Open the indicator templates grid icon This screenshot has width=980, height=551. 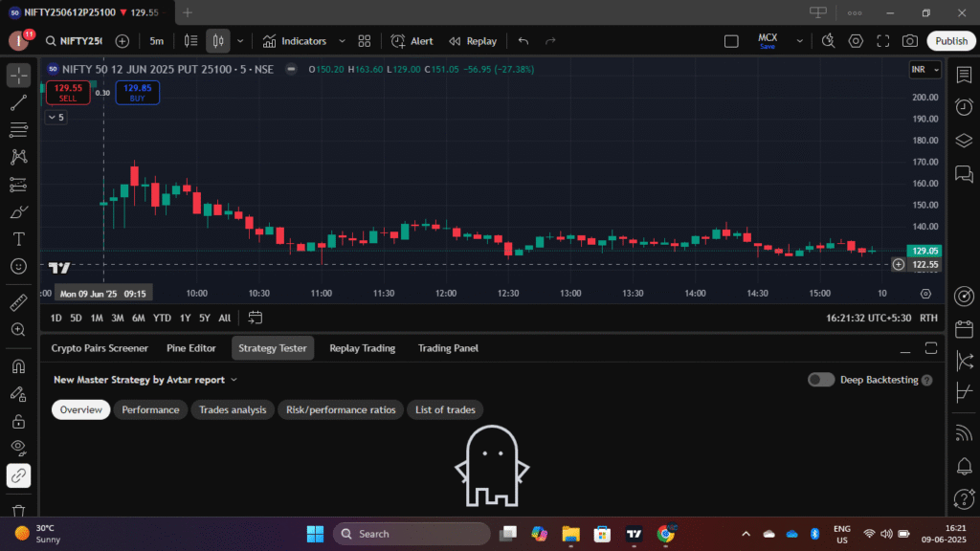(x=365, y=41)
